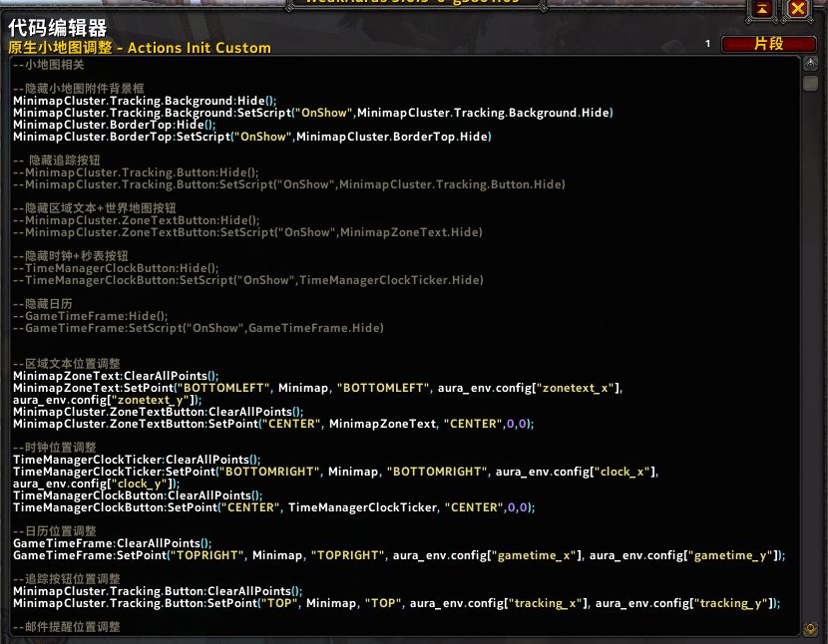
Task: Open the 片段 snippets button
Action: coord(768,44)
